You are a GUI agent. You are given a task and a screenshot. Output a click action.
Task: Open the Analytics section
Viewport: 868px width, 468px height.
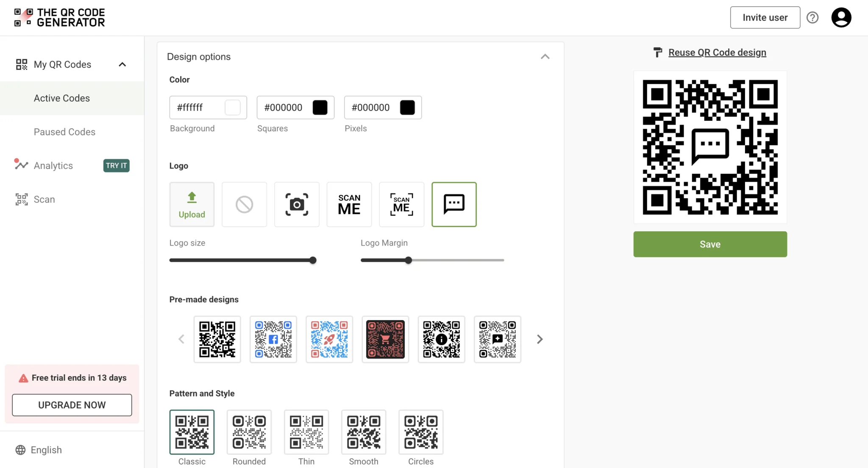[53, 166]
